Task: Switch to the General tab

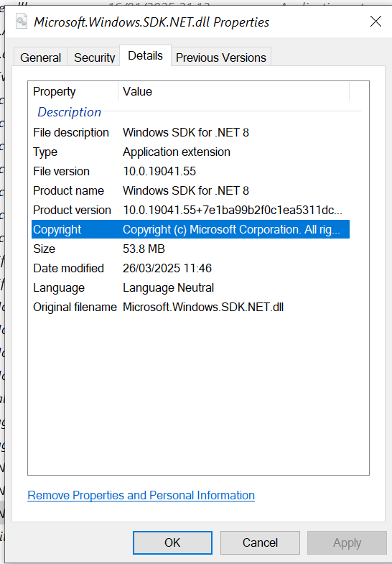Action: click(x=40, y=57)
